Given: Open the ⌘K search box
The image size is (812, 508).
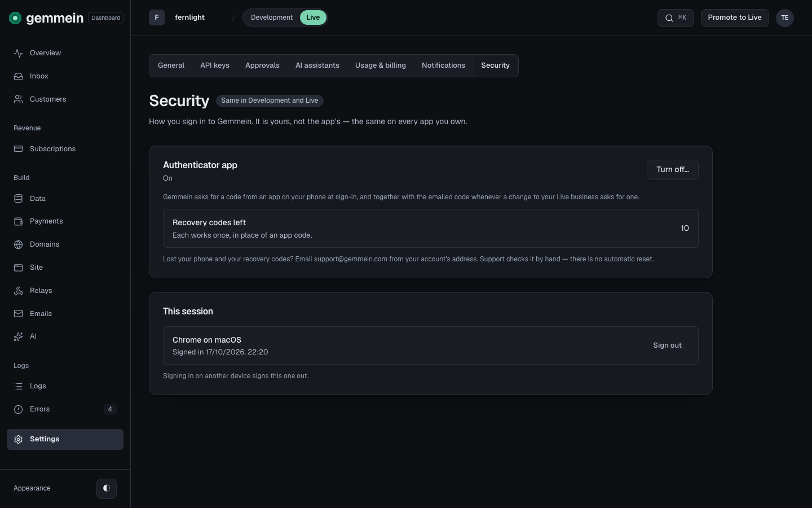Looking at the screenshot, I should click(676, 18).
